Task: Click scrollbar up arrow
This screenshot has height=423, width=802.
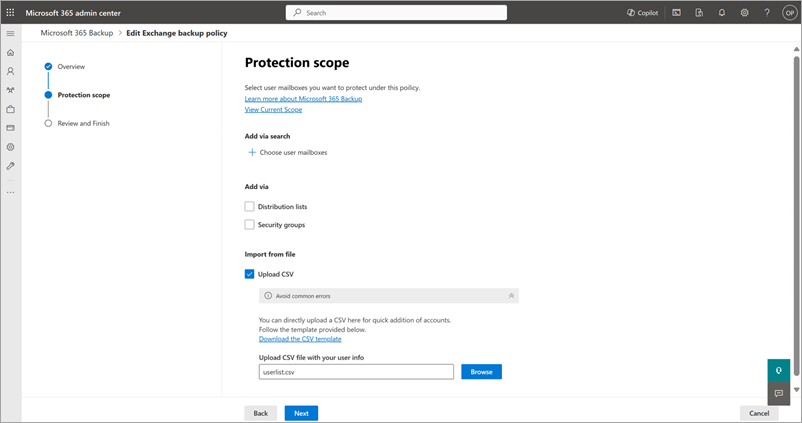Action: click(x=796, y=49)
